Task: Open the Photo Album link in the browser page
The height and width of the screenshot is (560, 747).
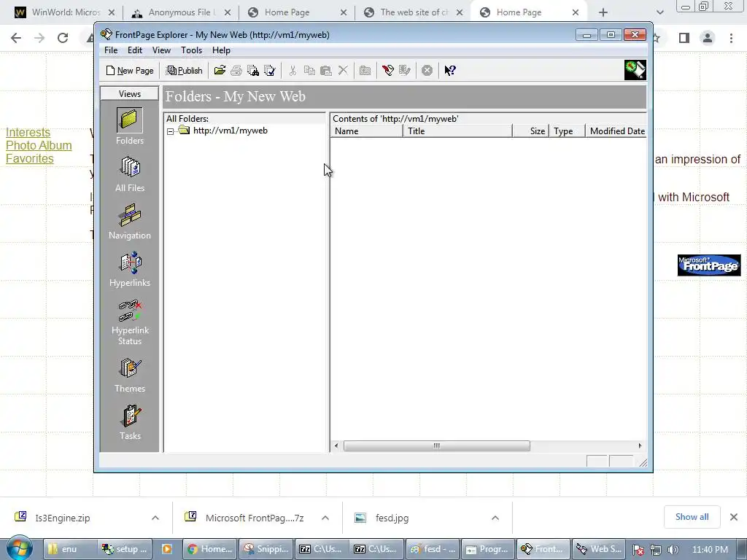Action: (x=39, y=145)
